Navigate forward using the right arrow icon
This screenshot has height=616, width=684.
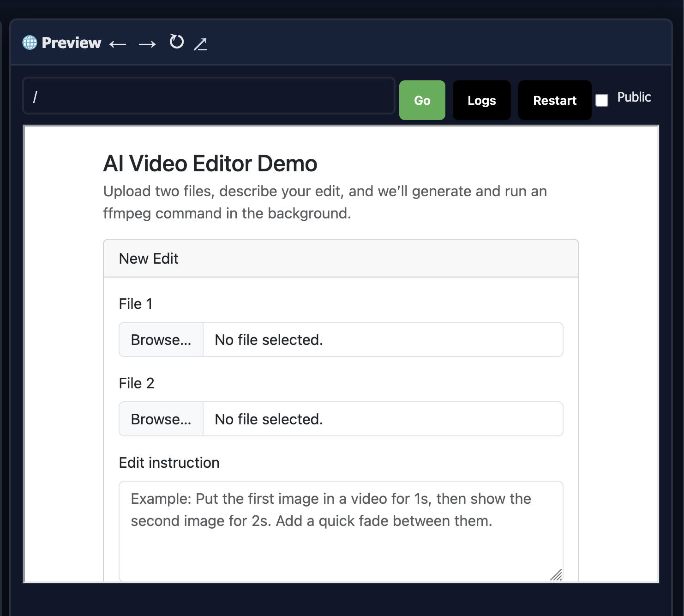click(147, 44)
